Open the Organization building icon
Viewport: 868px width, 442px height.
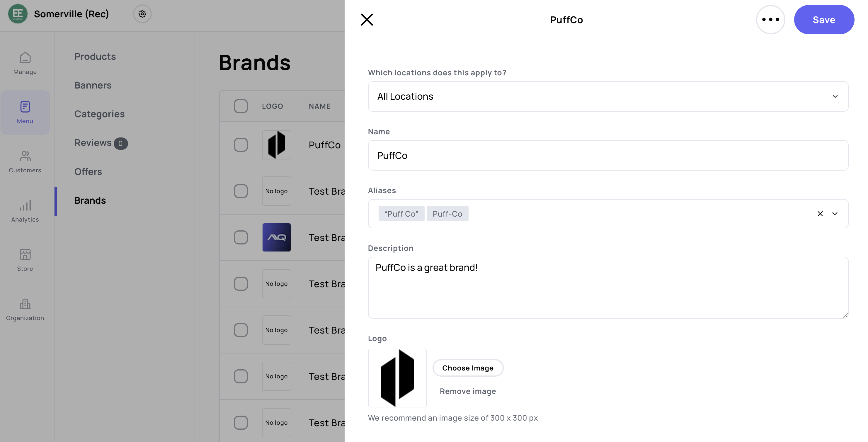[25, 304]
